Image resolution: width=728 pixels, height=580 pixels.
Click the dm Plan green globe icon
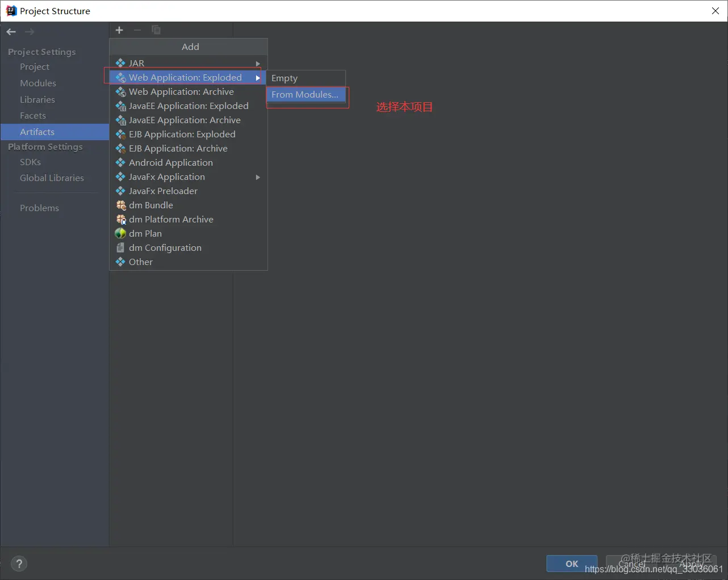[120, 233]
